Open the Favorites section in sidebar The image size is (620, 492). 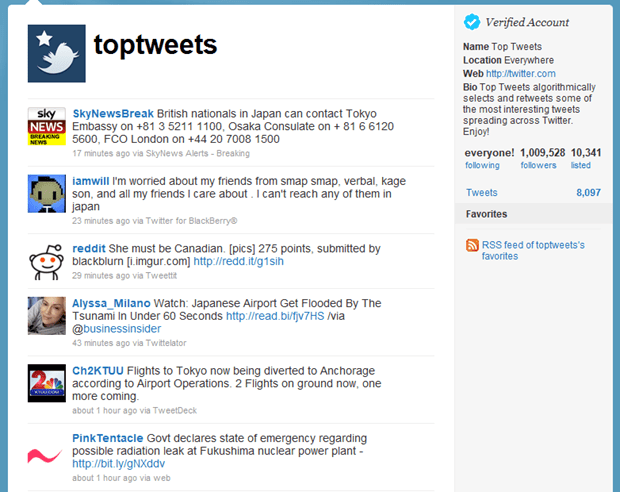pos(486,214)
